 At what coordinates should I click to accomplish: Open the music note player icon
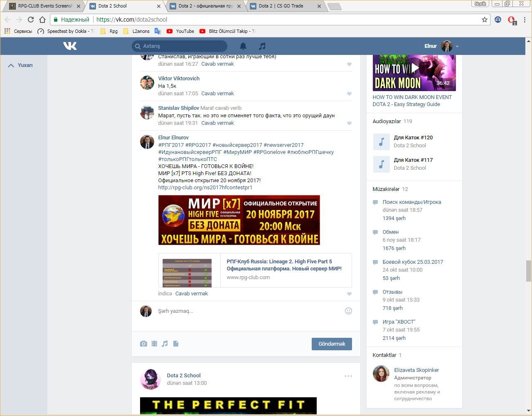pos(262,46)
